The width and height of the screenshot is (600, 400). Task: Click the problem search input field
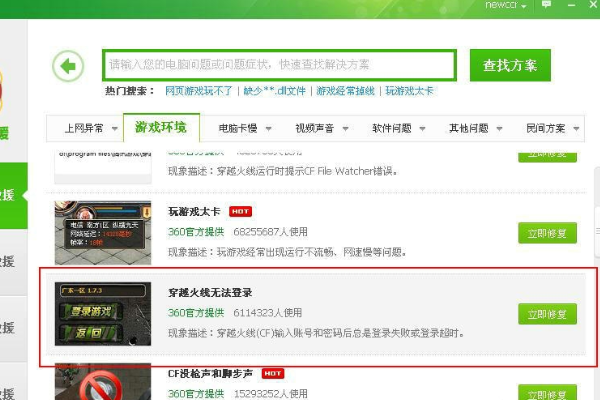coord(279,65)
